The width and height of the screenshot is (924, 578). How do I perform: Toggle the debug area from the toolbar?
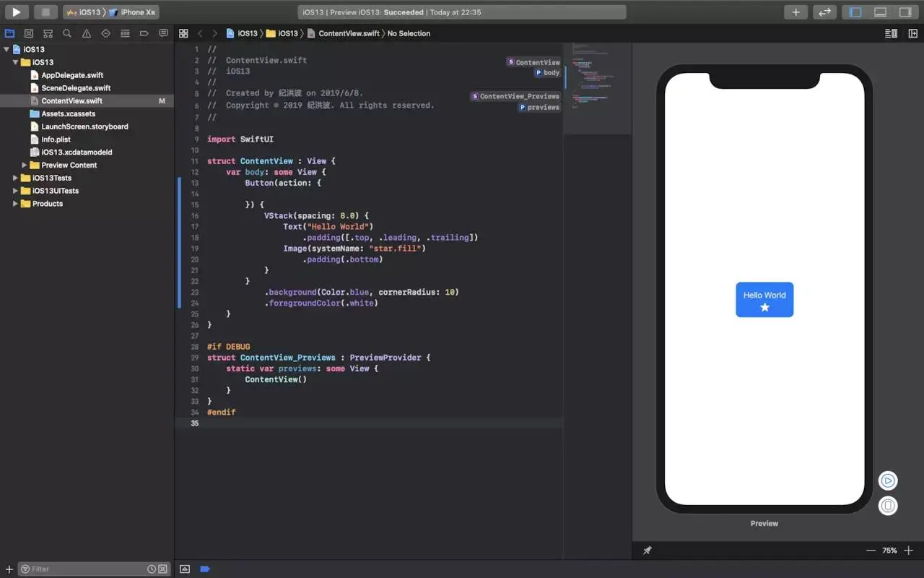point(880,12)
